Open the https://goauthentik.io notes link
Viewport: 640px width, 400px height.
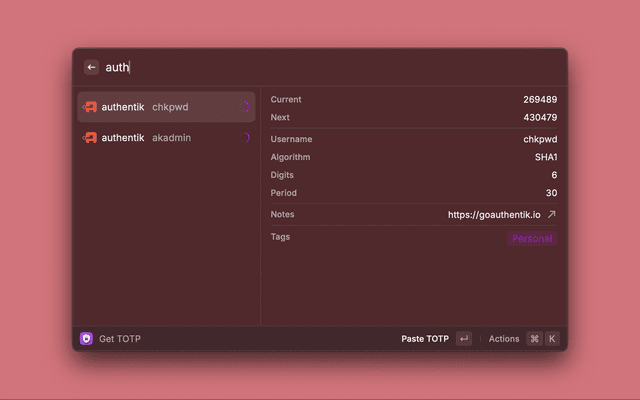pyautogui.click(x=494, y=214)
